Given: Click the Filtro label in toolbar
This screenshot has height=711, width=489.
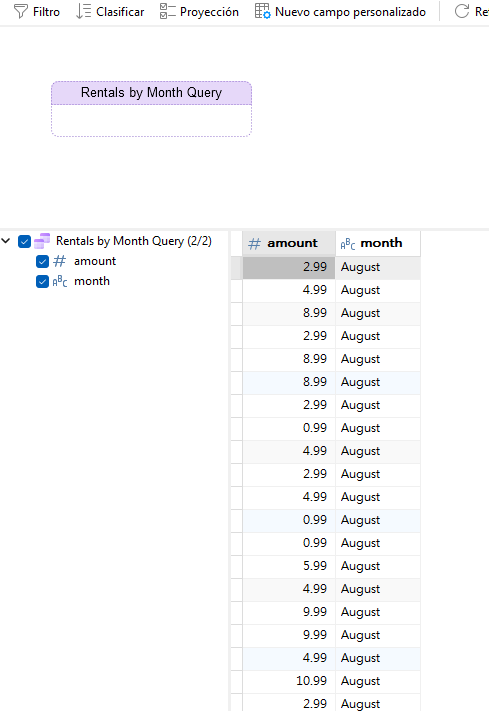Looking at the screenshot, I should [46, 12].
